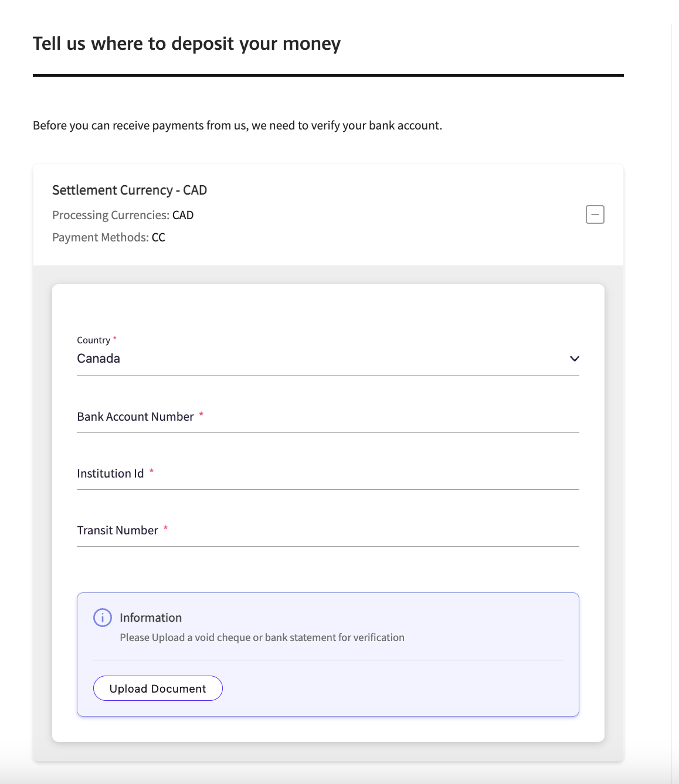Click the Payment Methods CC label
This screenshot has width=679, height=784.
pyautogui.click(x=108, y=237)
